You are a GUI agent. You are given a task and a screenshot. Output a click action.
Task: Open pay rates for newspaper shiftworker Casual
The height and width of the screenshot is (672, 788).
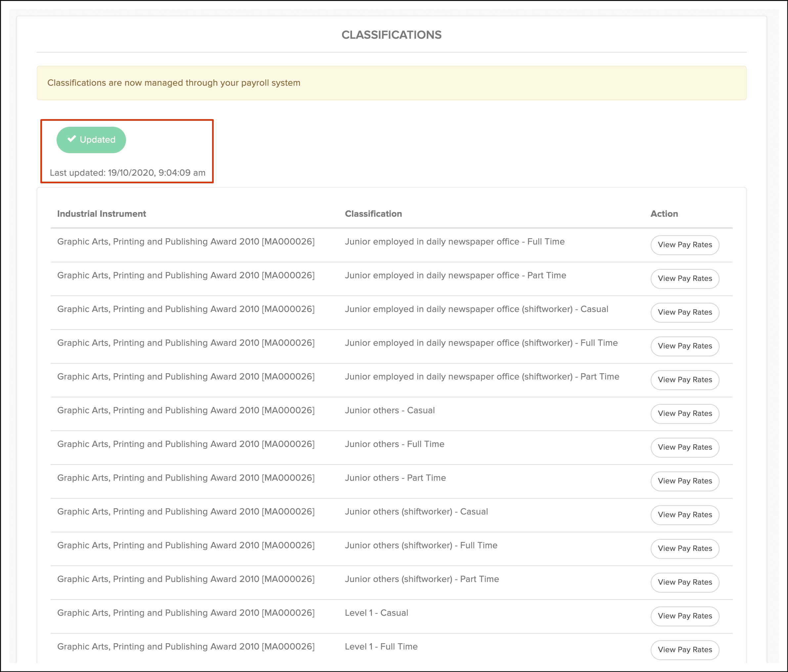pos(684,312)
